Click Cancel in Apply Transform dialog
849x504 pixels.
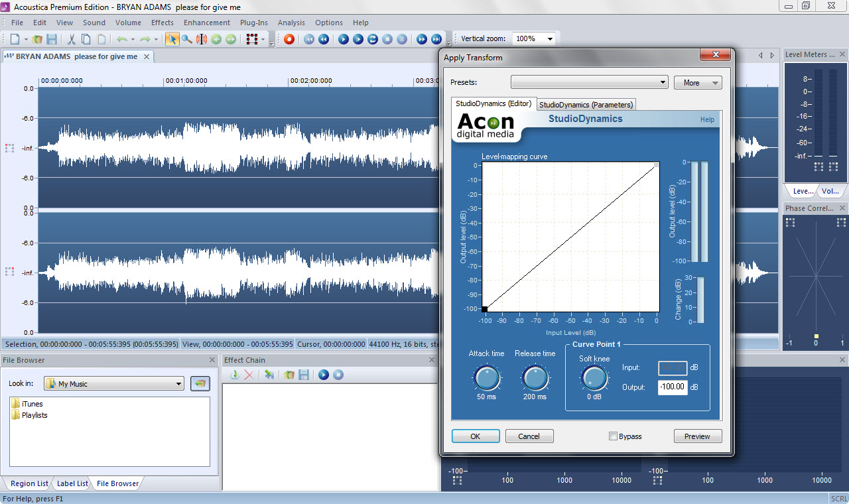point(529,436)
